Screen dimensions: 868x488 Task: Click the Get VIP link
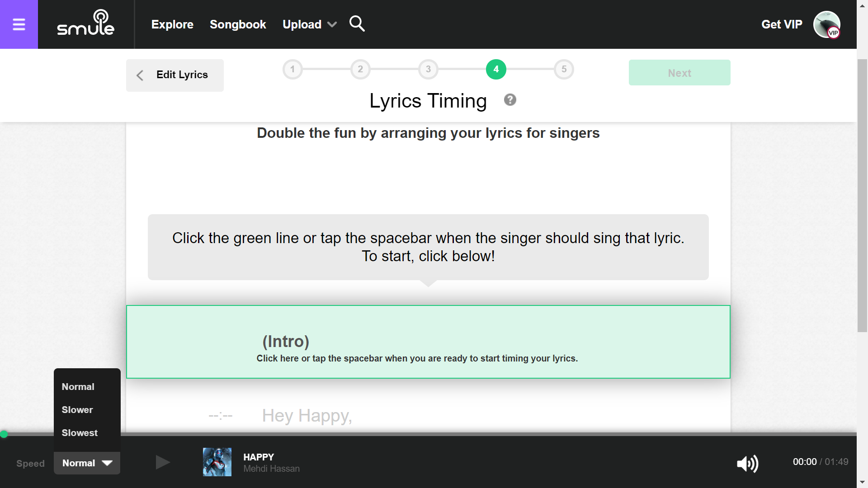click(781, 24)
